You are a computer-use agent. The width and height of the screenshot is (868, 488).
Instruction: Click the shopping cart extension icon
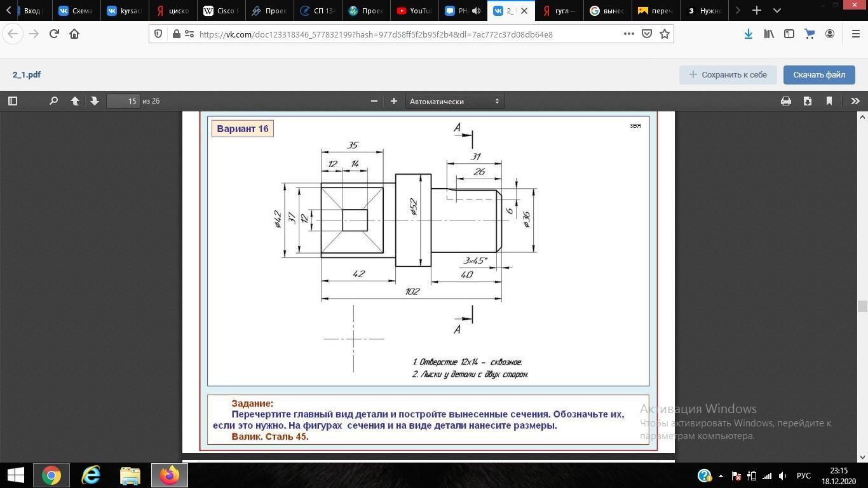pos(810,34)
